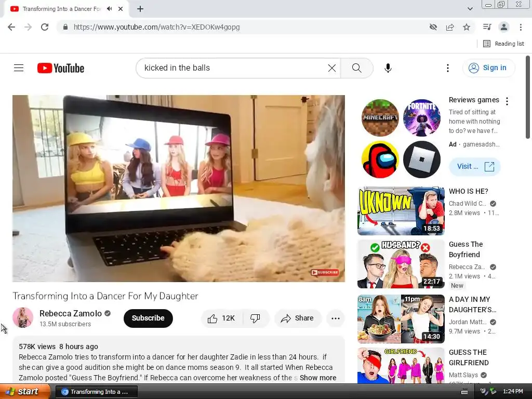Subscribe to Rebecca Zamolo channel
Screen dimensions: 532x399
[148, 318]
